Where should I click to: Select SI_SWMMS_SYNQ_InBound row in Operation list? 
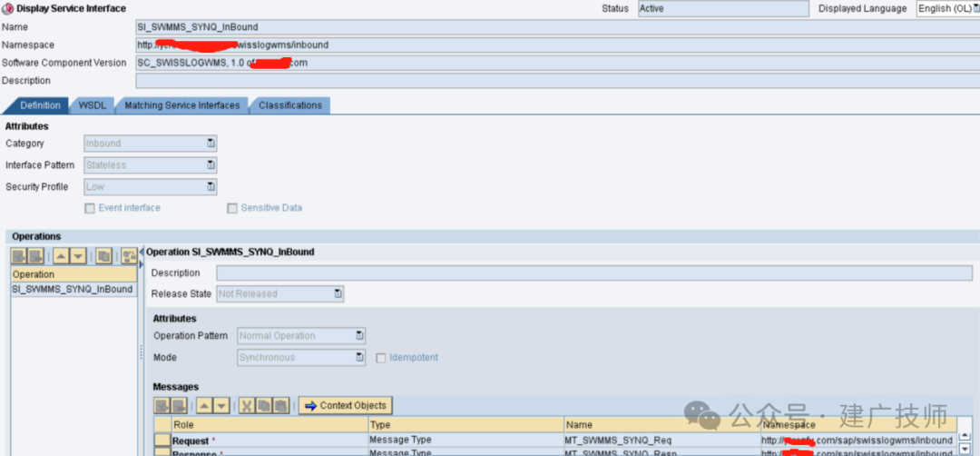pos(73,290)
